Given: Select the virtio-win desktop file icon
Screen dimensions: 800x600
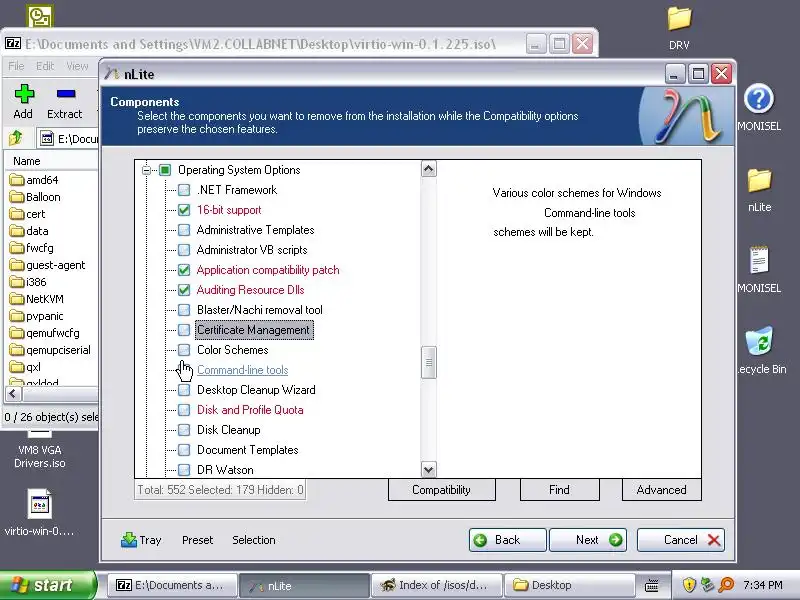Looking at the screenshot, I should 39,504.
